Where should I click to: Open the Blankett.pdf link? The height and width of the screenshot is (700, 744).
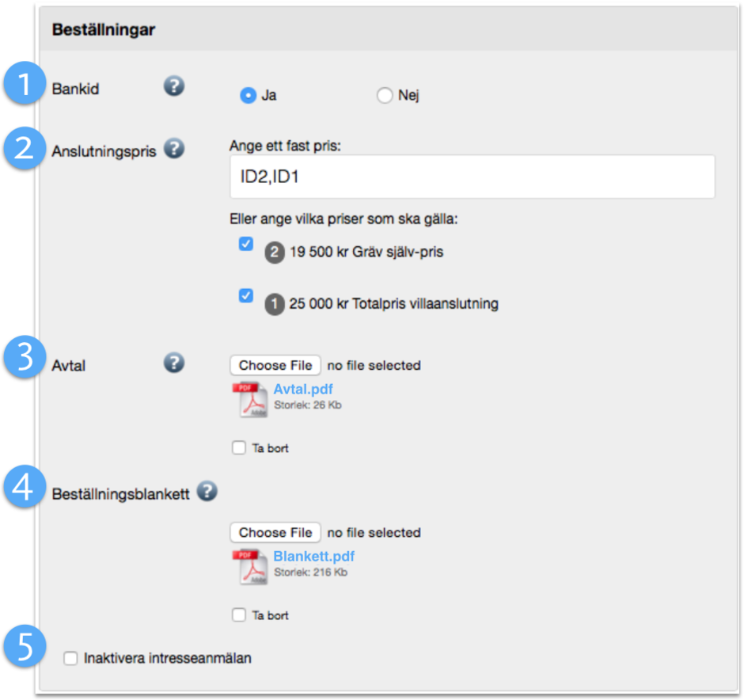pyautogui.click(x=313, y=557)
